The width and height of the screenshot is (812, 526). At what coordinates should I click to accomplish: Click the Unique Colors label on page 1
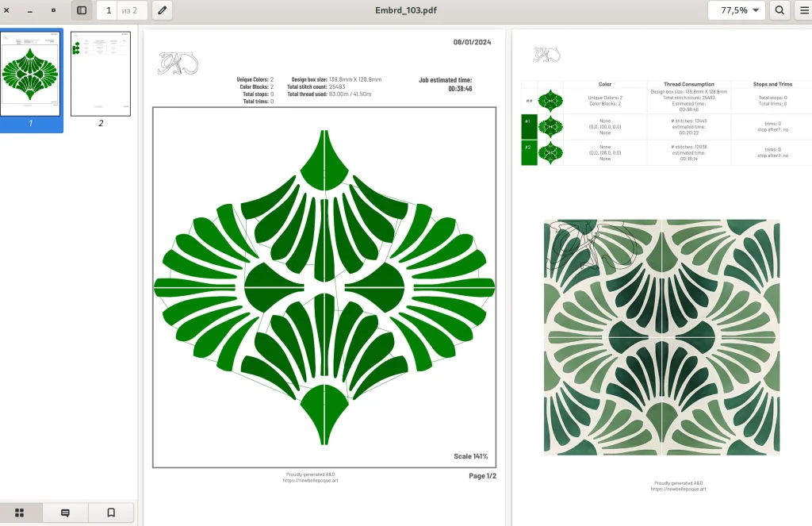[252, 79]
